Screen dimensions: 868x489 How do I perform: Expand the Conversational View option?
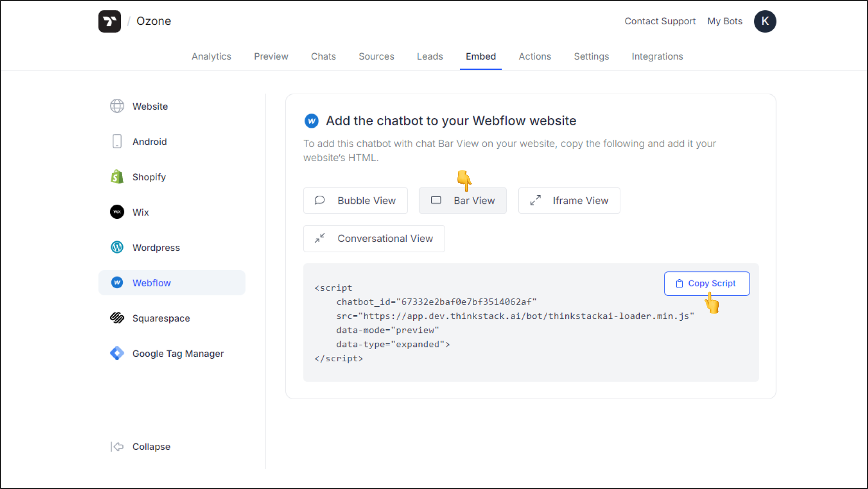pos(374,238)
